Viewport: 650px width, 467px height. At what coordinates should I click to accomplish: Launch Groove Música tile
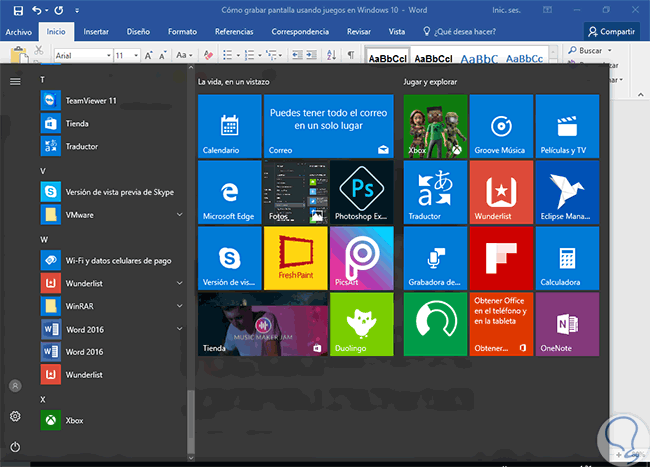pos(500,126)
